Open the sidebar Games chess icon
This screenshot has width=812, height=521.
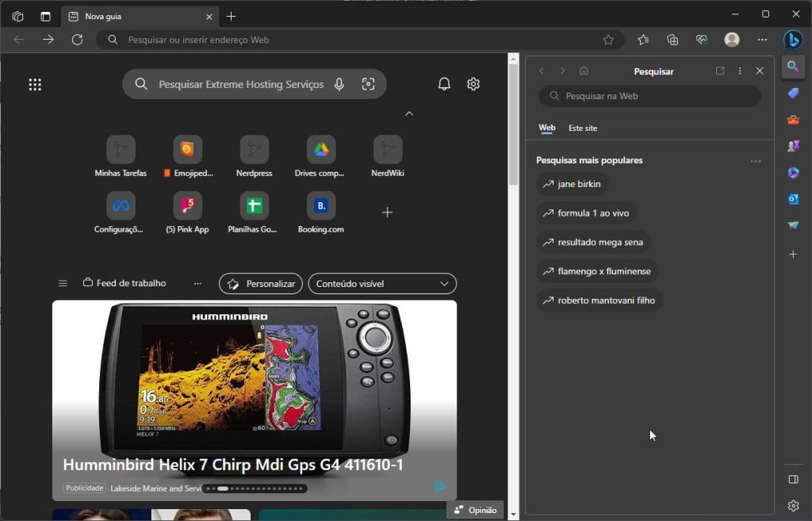(x=793, y=146)
